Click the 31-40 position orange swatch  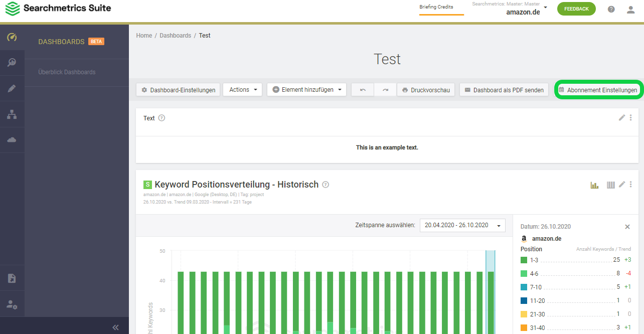(x=524, y=327)
